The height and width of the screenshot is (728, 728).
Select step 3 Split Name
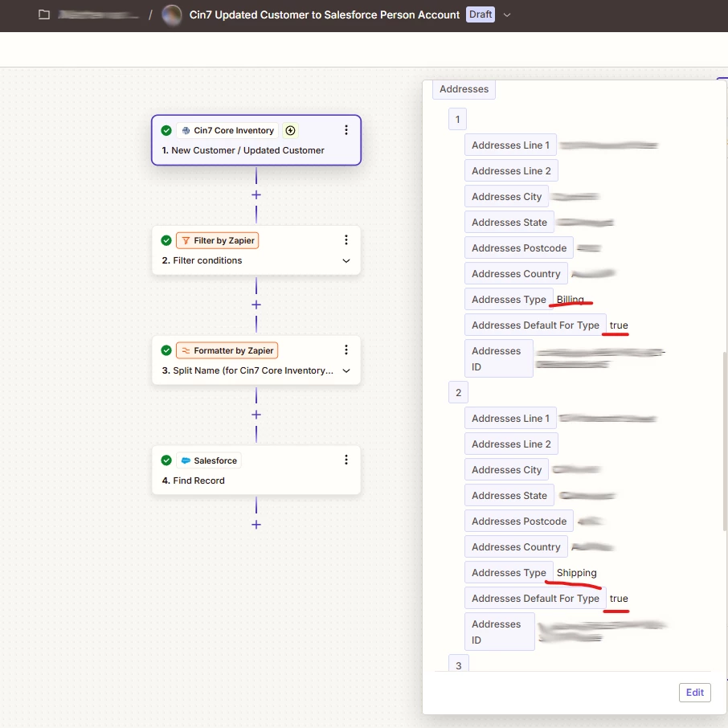(x=256, y=360)
